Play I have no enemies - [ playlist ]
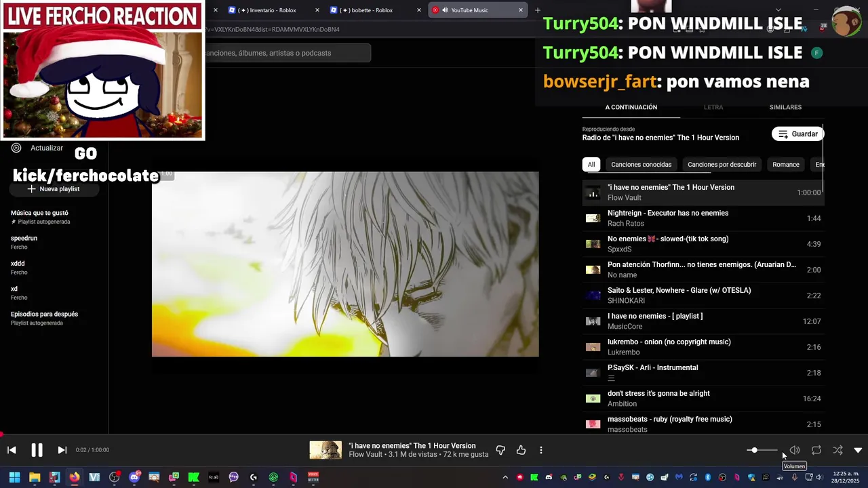868x488 pixels. coord(703,321)
